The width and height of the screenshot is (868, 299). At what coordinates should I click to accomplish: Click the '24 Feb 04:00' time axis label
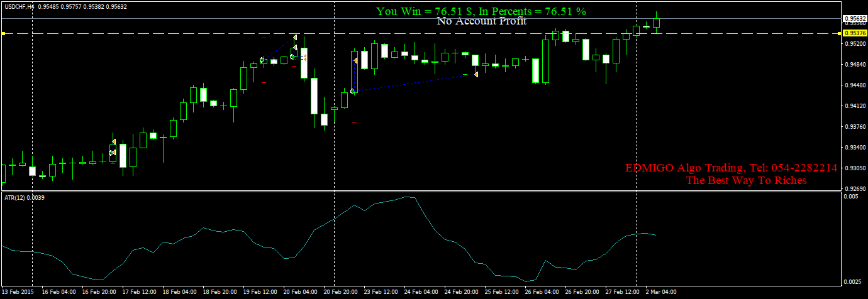pyautogui.click(x=422, y=292)
